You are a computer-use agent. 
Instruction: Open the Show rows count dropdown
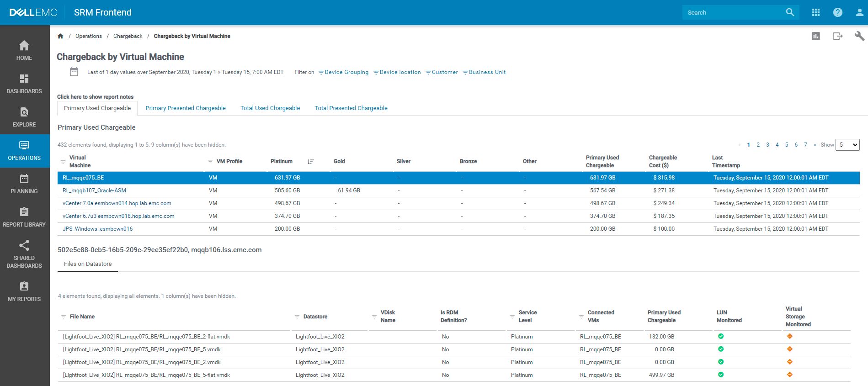click(x=847, y=145)
